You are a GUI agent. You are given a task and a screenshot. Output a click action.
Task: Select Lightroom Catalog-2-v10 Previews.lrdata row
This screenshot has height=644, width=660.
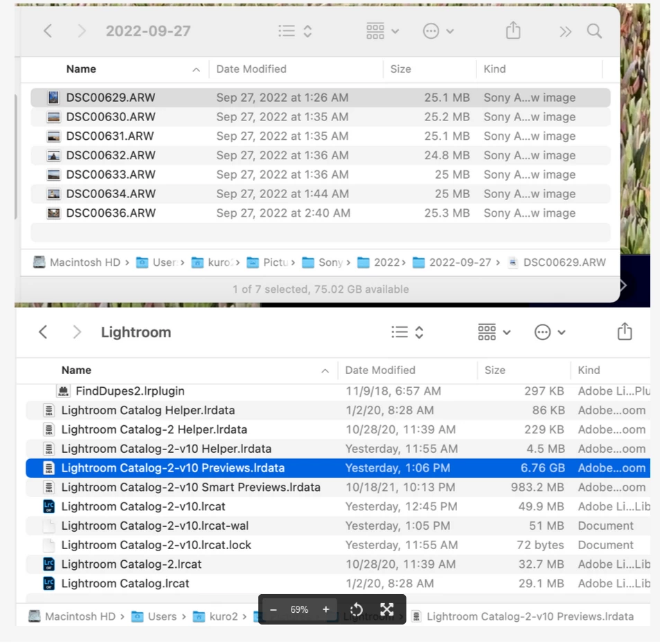[x=338, y=468]
